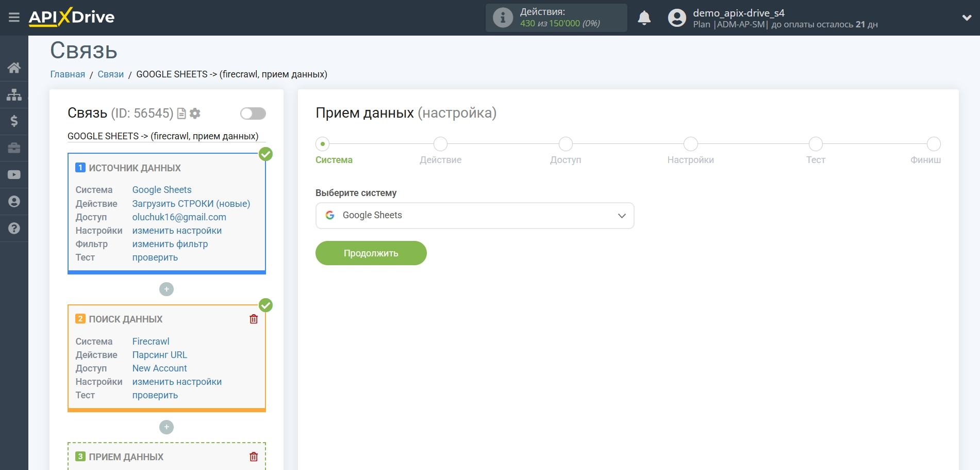Click the notifications bell icon
Image resolution: width=980 pixels, height=470 pixels.
pos(644,18)
